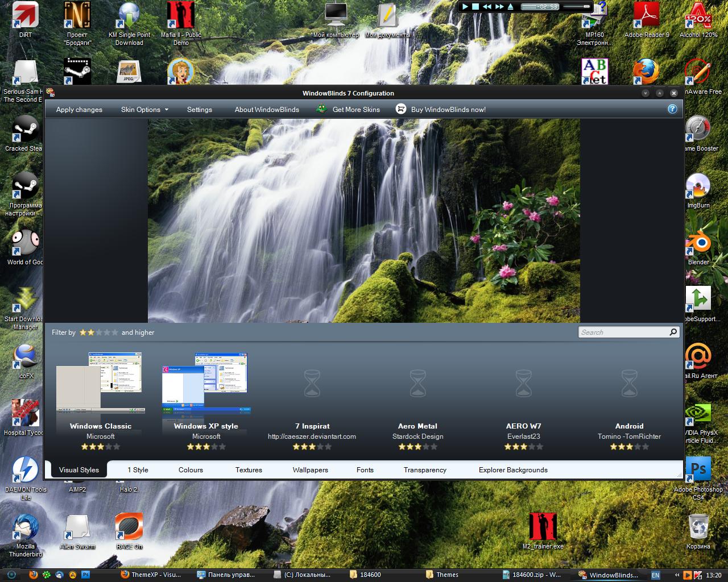
Task: Click the stop button in the media player widget
Action: [x=475, y=7]
